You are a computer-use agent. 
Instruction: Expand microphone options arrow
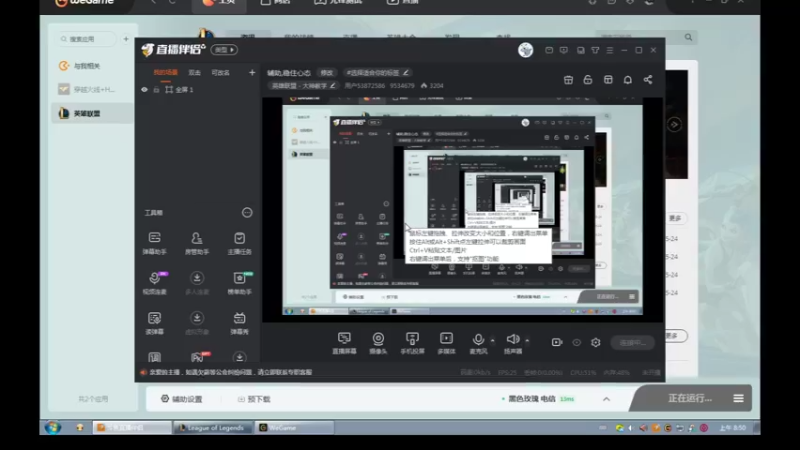click(x=492, y=340)
